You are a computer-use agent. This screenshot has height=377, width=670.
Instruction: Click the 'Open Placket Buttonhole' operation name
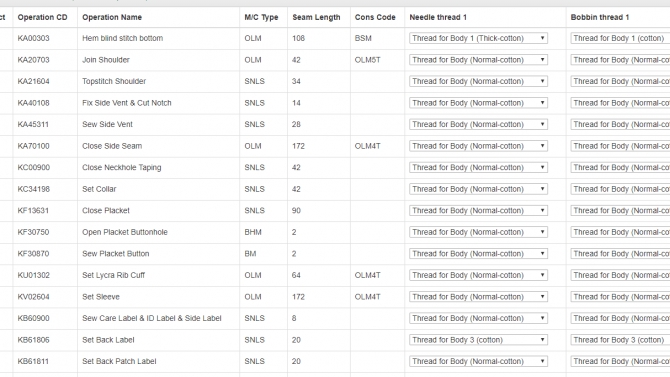click(125, 232)
